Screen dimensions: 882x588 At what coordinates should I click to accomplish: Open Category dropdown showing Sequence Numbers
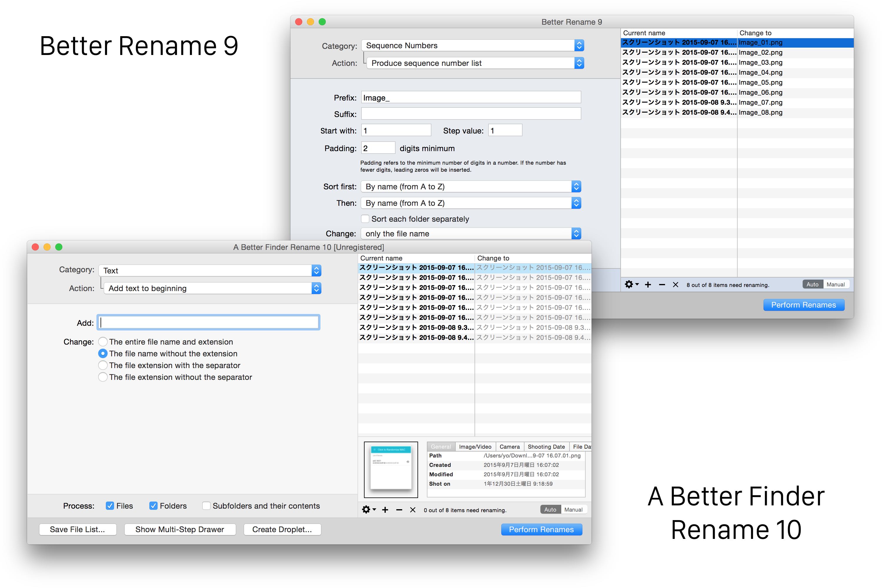point(472,45)
